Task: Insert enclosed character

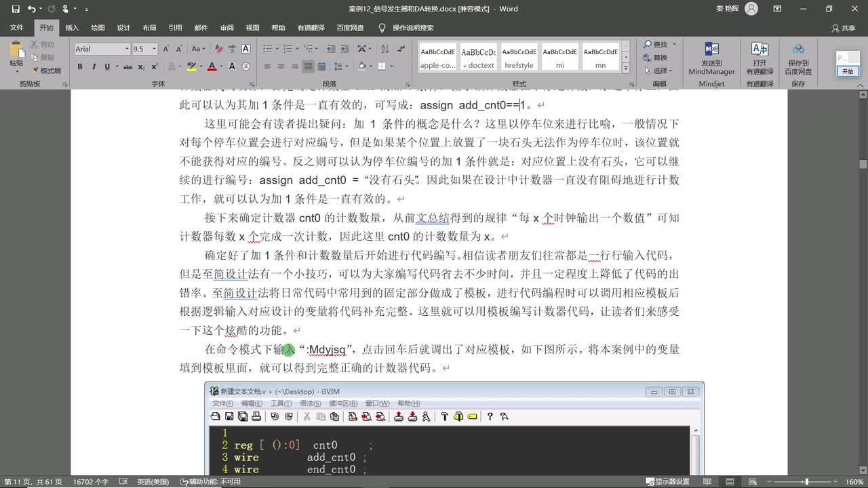Action: coord(245,66)
